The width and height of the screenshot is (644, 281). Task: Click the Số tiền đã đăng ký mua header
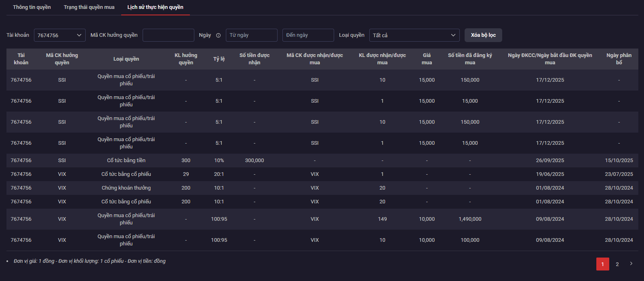(x=470, y=59)
